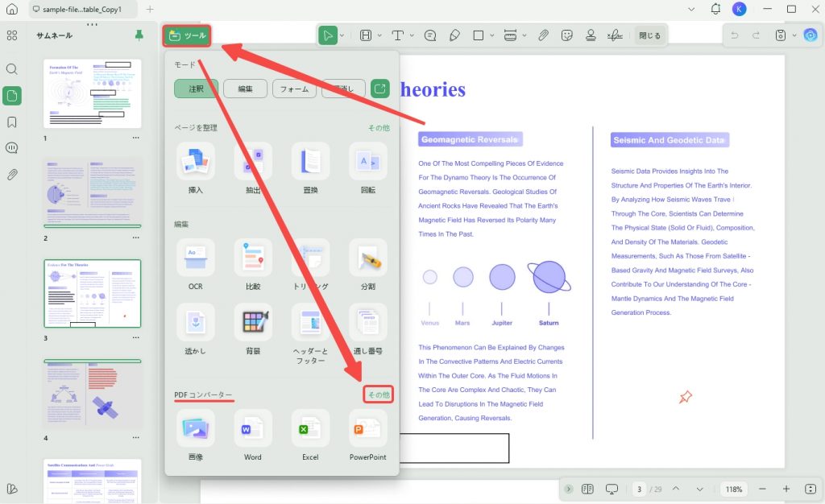Expand the shape tool dropdown arrow
Viewport: 825px width, 504px height.
click(x=492, y=35)
